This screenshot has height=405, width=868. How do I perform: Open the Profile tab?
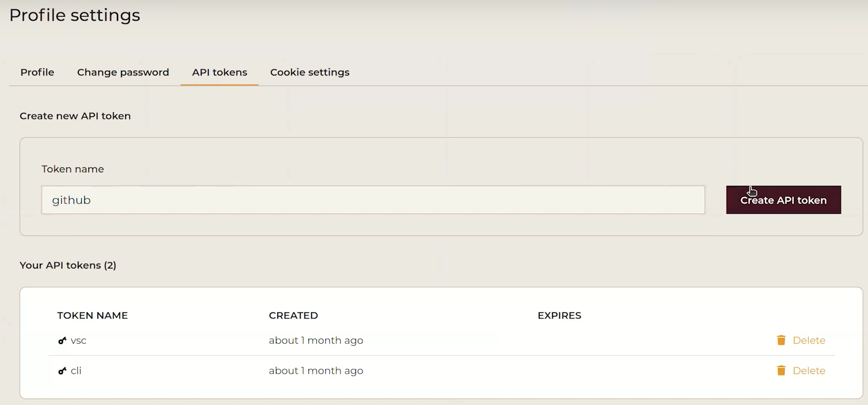pyautogui.click(x=37, y=72)
